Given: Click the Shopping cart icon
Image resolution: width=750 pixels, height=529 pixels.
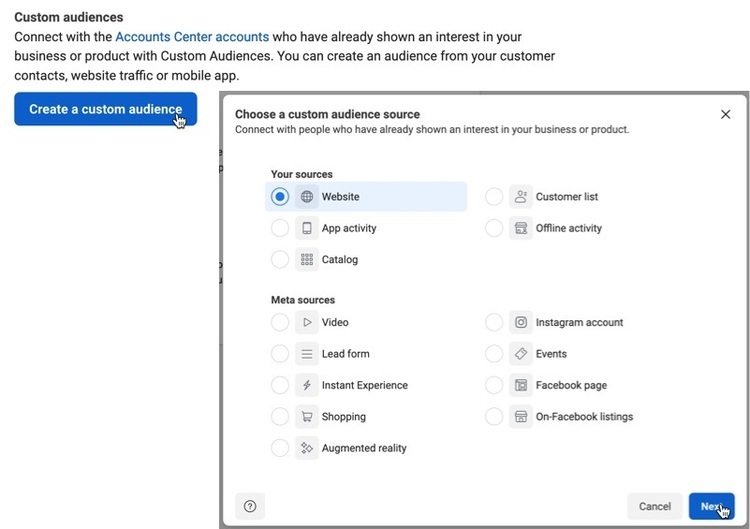Looking at the screenshot, I should [x=307, y=417].
